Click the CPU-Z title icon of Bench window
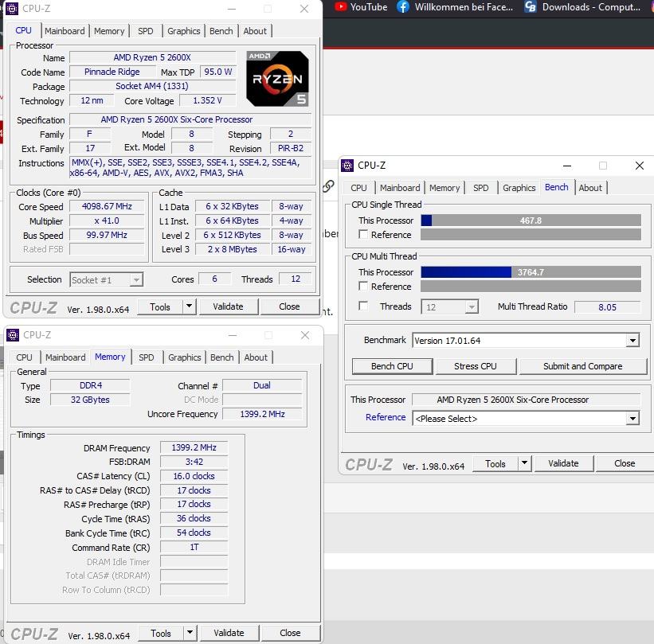This screenshot has height=644, width=654. [x=347, y=166]
